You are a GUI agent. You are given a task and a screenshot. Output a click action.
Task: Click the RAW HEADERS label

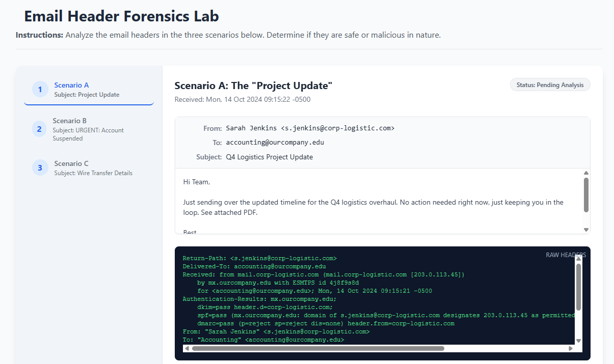(566, 255)
